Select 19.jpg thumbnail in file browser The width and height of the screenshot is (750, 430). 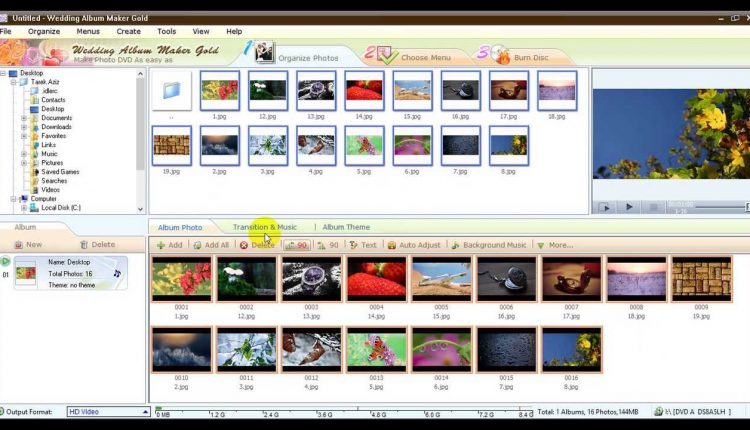(x=172, y=146)
